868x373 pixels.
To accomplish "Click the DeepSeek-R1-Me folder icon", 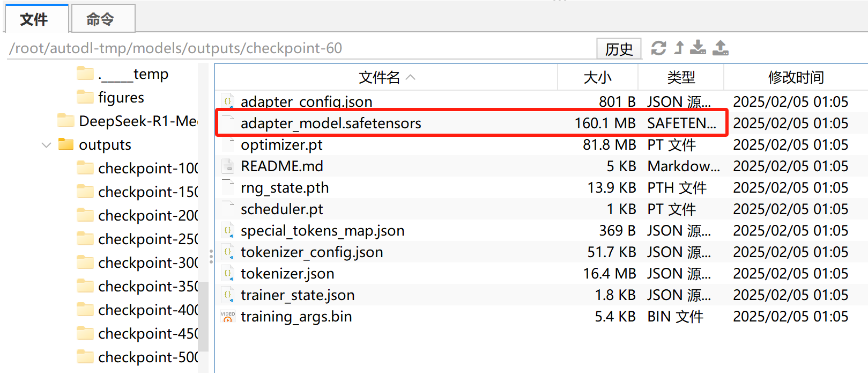I will [x=66, y=120].
